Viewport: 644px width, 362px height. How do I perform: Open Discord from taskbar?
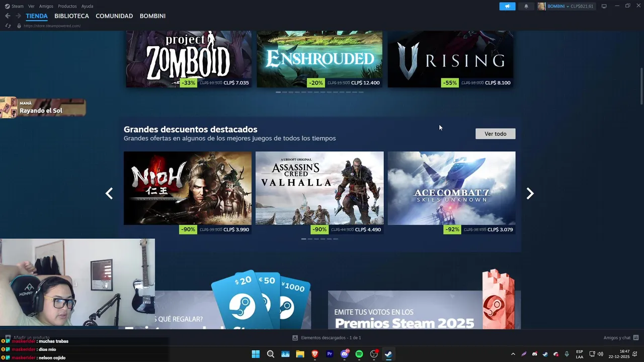pos(345,354)
